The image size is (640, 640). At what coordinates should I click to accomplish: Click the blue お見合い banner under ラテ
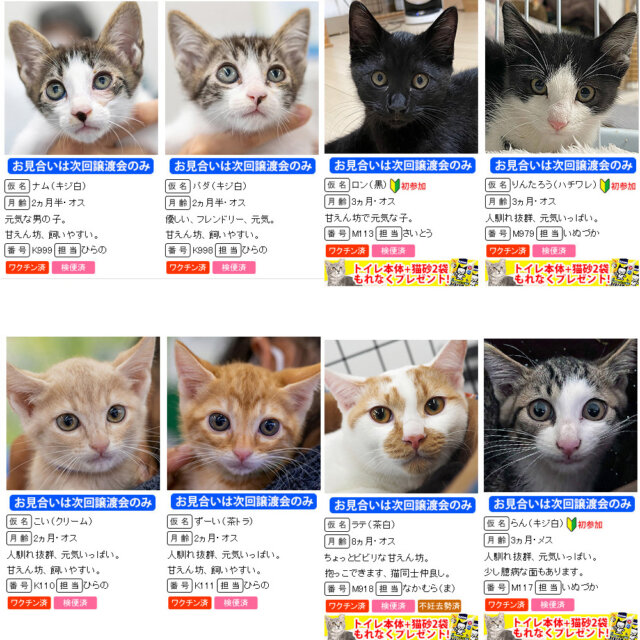point(403,505)
